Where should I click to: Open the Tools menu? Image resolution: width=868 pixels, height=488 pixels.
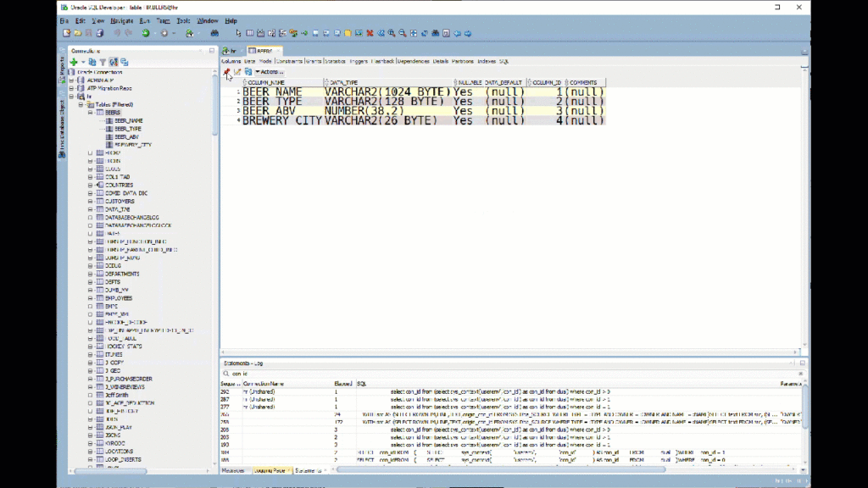point(183,20)
